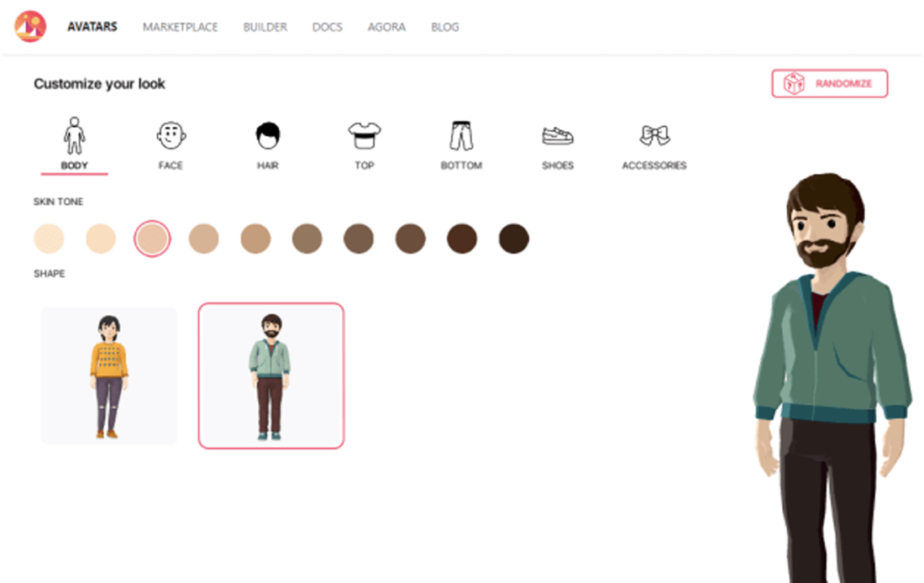Select the Body category icon

pos(75,135)
